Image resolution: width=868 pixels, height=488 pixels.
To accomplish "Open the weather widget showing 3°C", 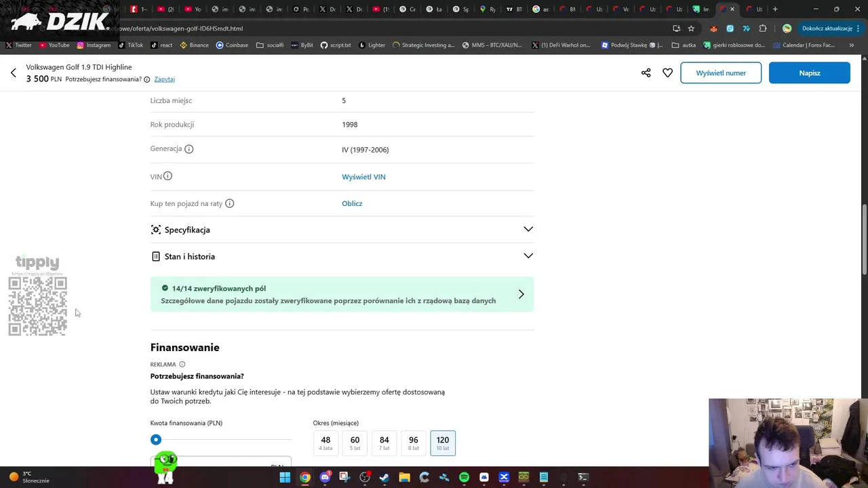I will [29, 477].
